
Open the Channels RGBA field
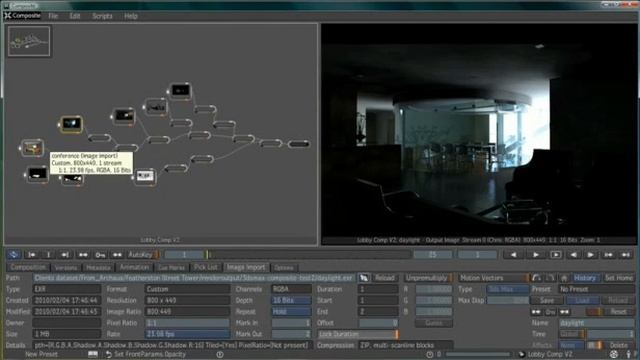(x=291, y=289)
